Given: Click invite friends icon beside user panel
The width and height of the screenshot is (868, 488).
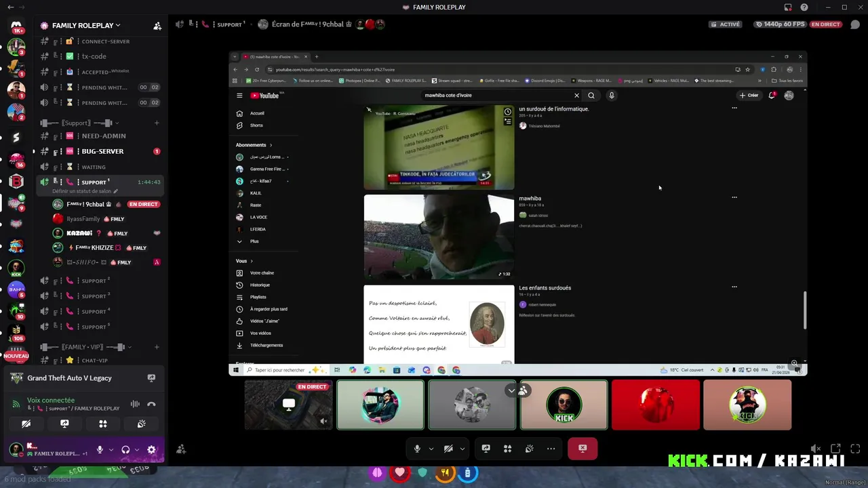Looking at the screenshot, I should [x=180, y=449].
